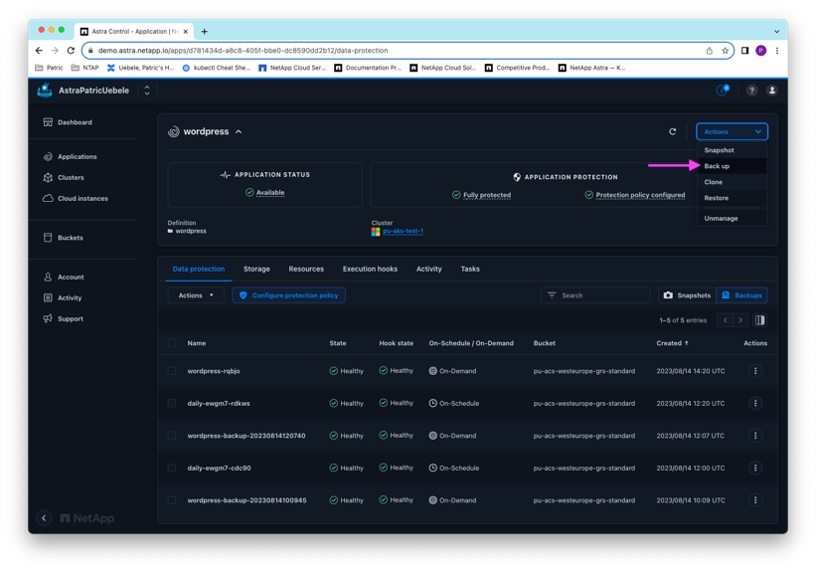Open row actions for wordpress-backup-20230814120740

pyautogui.click(x=755, y=436)
